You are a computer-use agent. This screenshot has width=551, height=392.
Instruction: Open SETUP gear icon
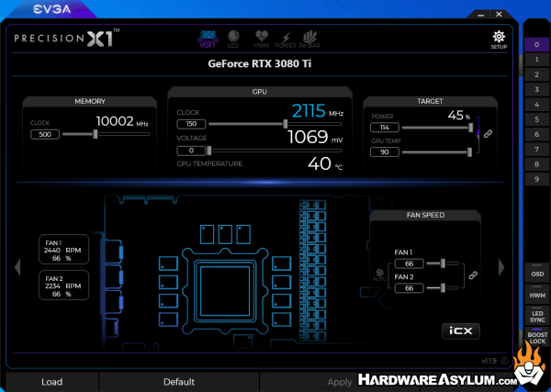(x=499, y=40)
